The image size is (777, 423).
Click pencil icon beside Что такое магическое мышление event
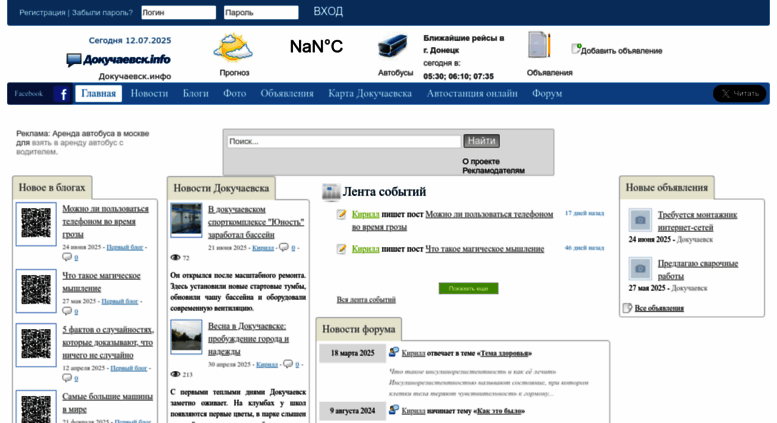341,249
